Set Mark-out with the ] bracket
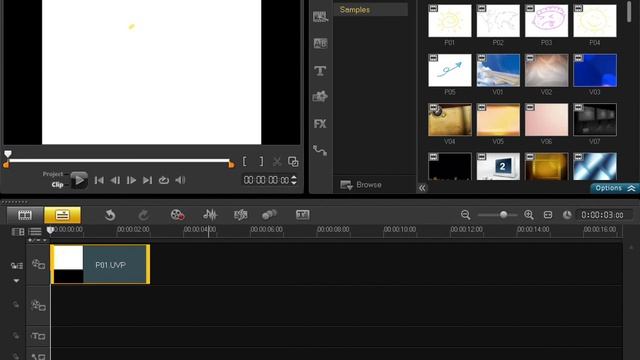 click(x=261, y=161)
